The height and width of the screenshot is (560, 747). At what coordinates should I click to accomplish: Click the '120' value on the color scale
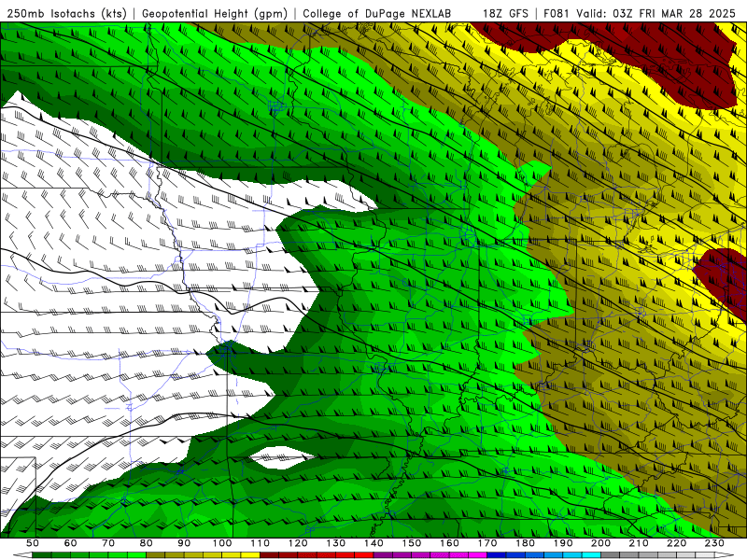coord(298,543)
